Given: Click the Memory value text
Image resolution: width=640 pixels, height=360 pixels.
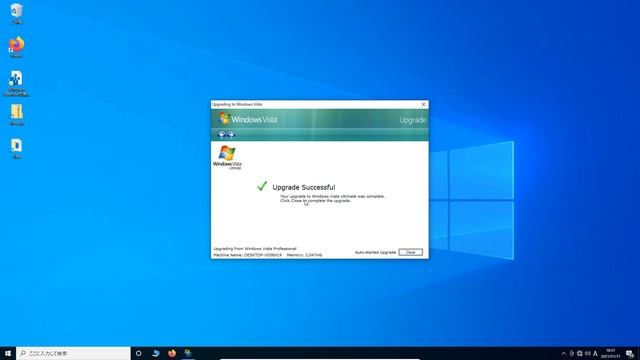Looking at the screenshot, I should point(304,255).
